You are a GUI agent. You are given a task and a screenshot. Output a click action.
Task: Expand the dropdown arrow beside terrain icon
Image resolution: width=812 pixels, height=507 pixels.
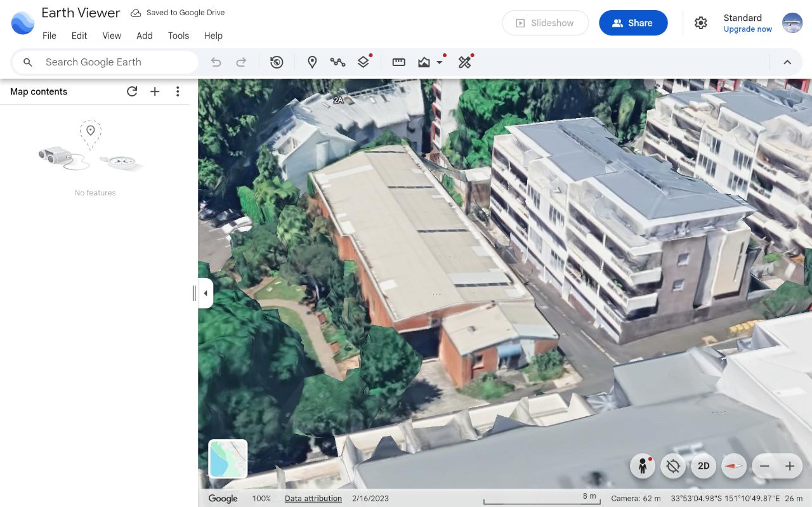point(439,62)
